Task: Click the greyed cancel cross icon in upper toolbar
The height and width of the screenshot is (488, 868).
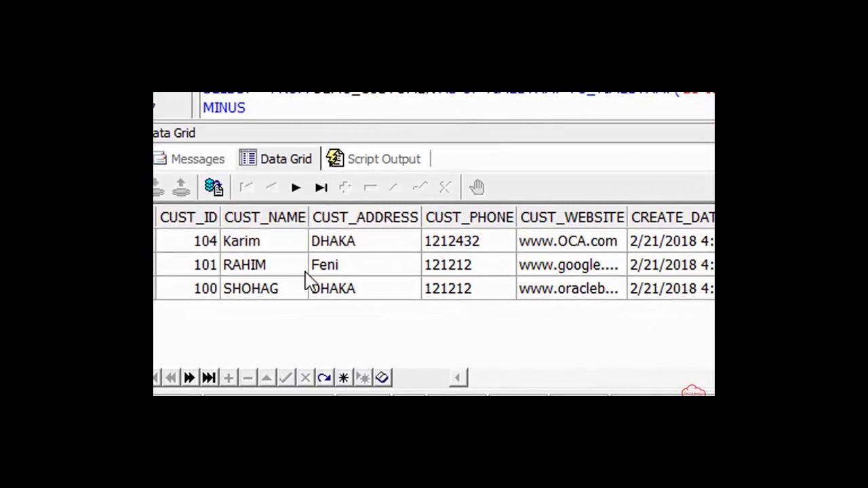Action: tap(445, 188)
